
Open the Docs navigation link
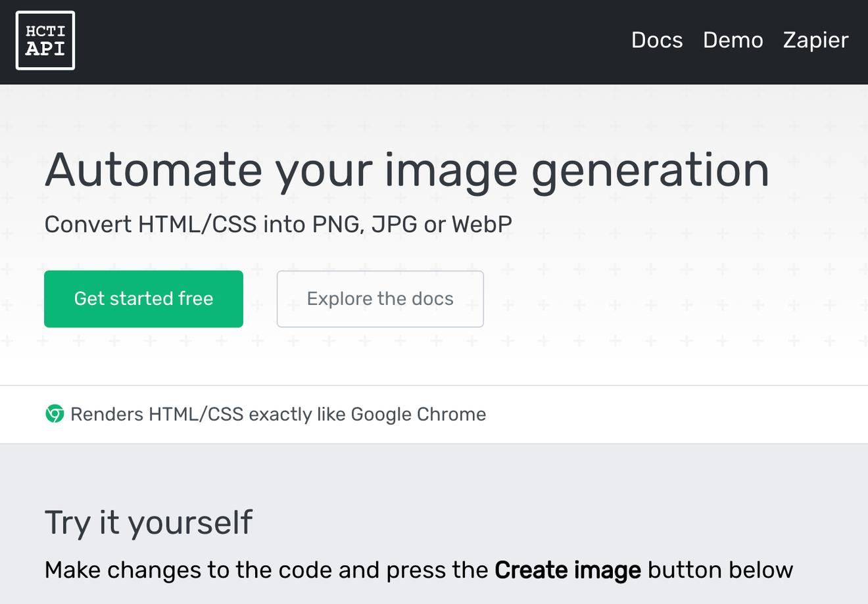coord(657,40)
